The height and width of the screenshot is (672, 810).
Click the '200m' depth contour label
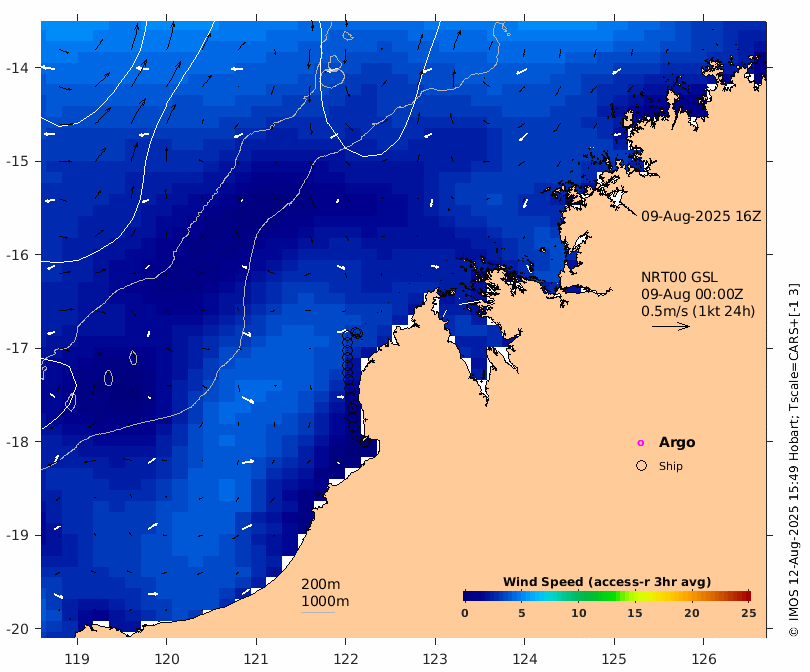point(320,584)
